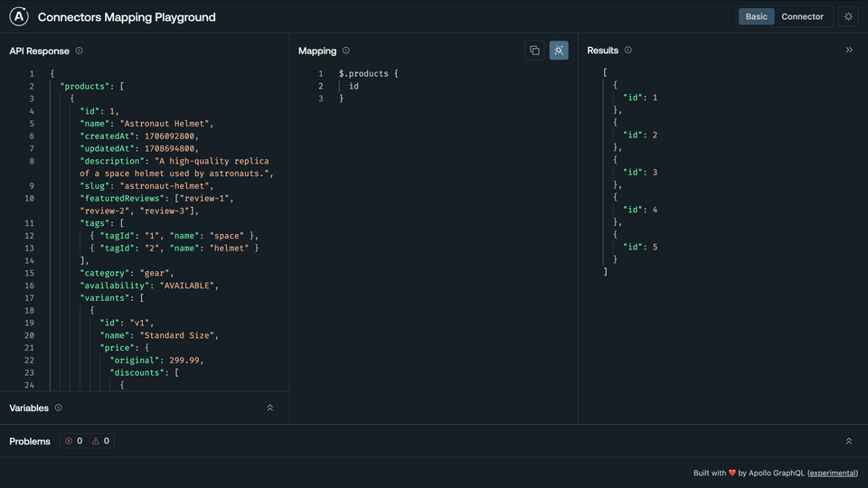The image size is (868, 488).
Task: Click the warning count icon in Problems
Action: 96,441
